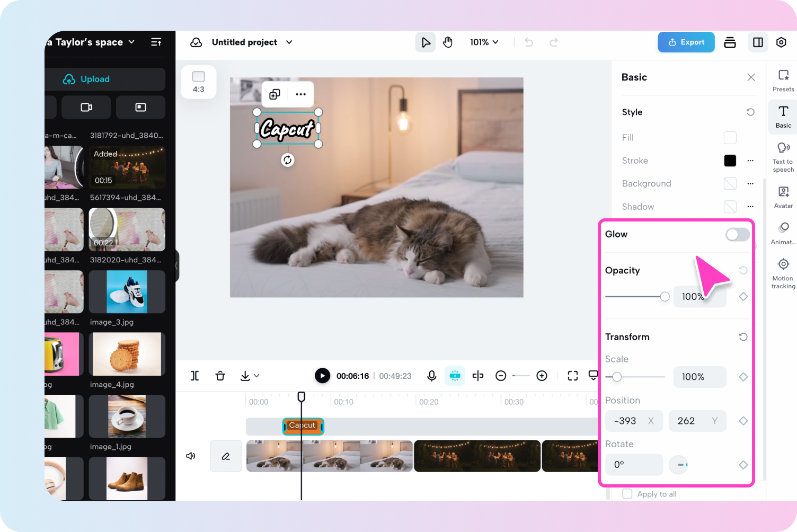Delete the selected clip with trash icon
Screen dimensions: 797x532
point(220,376)
